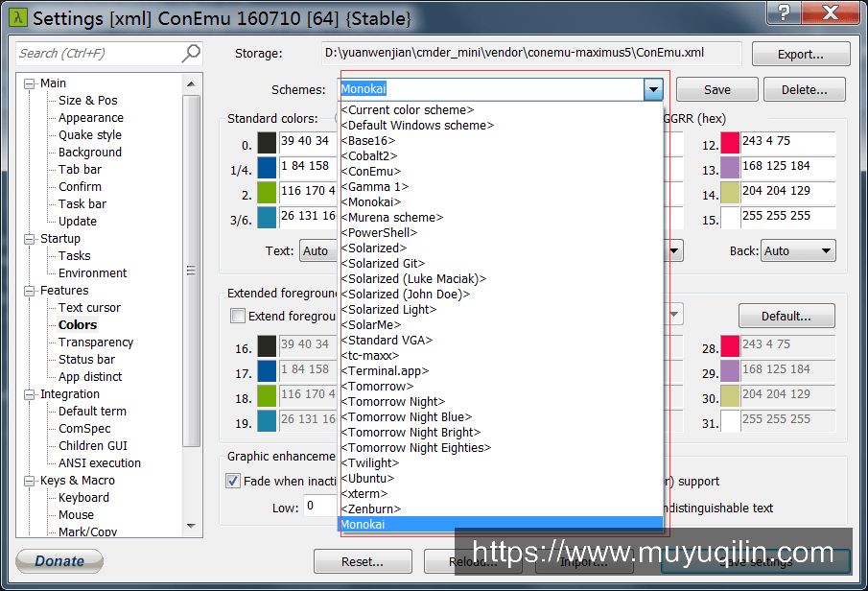Click the Donate button
Image resolution: width=868 pixels, height=591 pixels.
(x=59, y=560)
